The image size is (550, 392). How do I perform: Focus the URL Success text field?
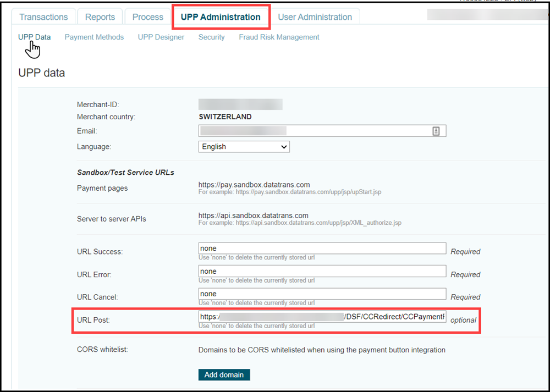(322, 249)
